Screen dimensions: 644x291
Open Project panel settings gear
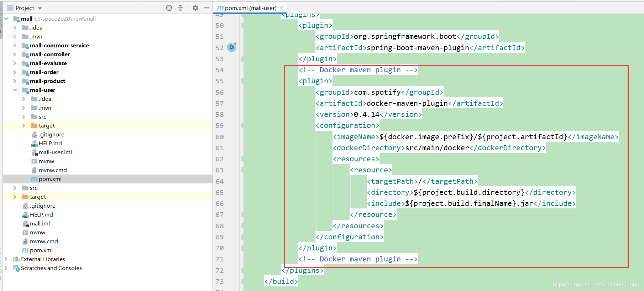click(x=195, y=8)
